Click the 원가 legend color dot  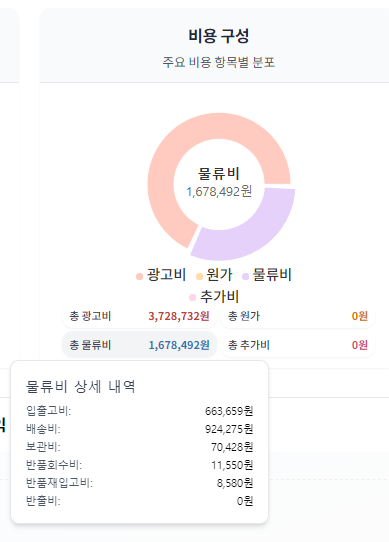[x=199, y=276]
